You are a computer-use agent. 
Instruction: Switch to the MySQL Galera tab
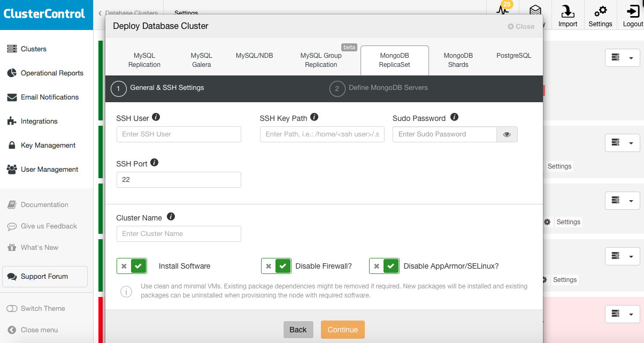pos(202,60)
